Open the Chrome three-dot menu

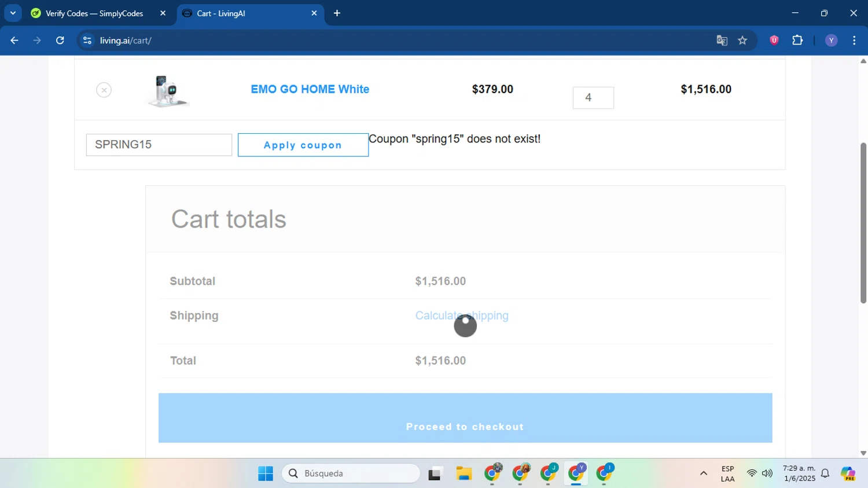[855, 41]
